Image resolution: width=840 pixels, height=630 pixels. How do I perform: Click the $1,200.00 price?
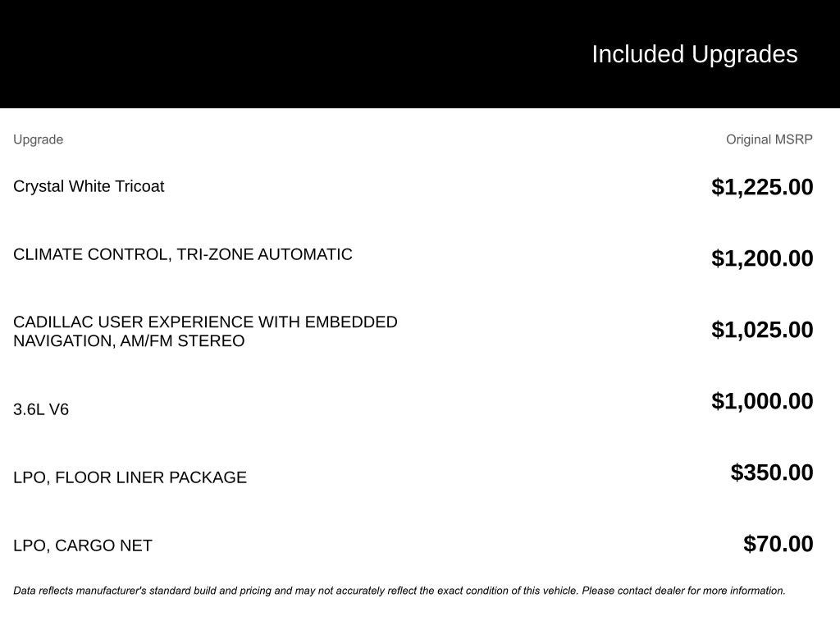[762, 258]
